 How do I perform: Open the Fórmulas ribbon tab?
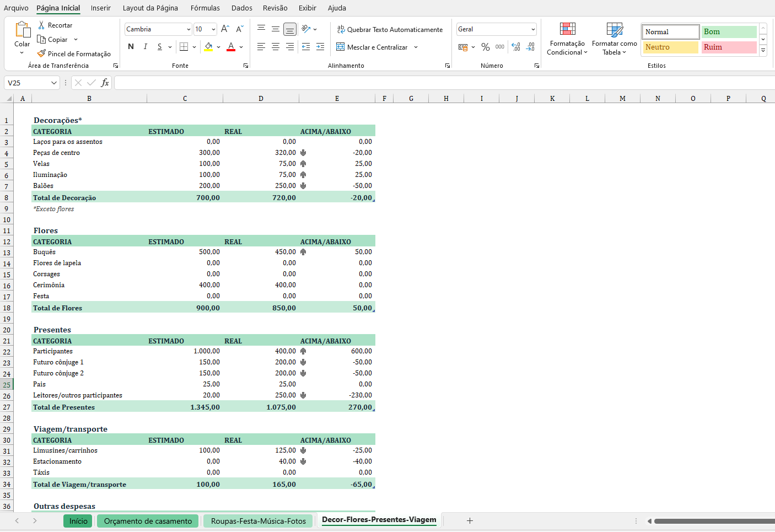tap(205, 8)
